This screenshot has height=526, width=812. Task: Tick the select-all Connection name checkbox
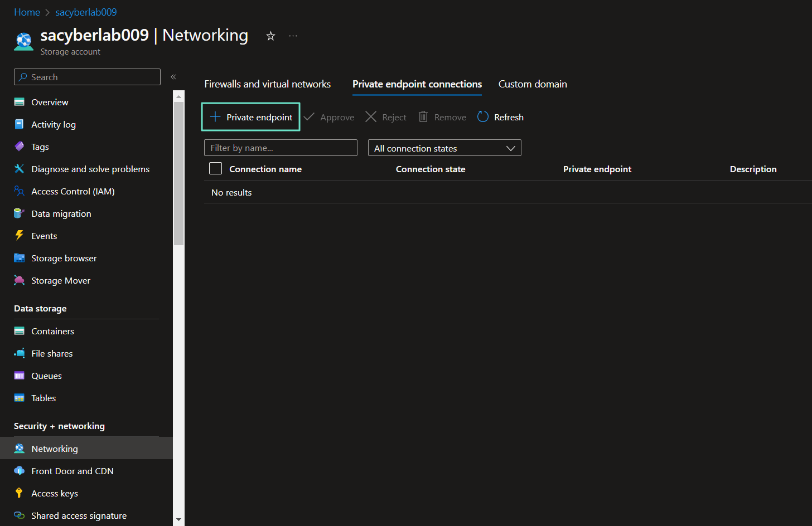[x=215, y=168]
